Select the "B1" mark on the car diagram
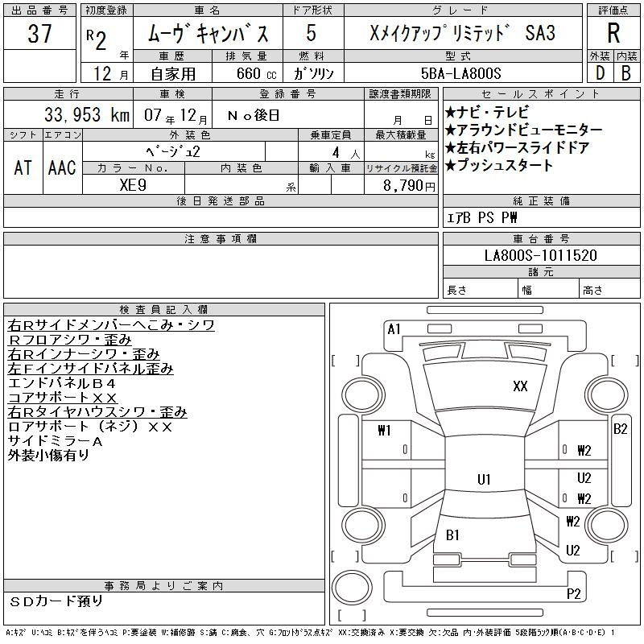This screenshot has height=644, width=644. point(452,535)
